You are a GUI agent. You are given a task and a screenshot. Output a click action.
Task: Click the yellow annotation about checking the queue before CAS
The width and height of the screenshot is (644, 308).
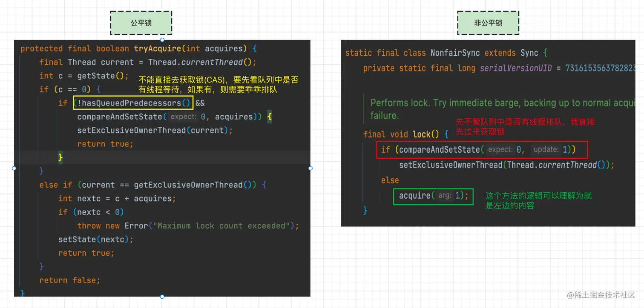coord(218,85)
